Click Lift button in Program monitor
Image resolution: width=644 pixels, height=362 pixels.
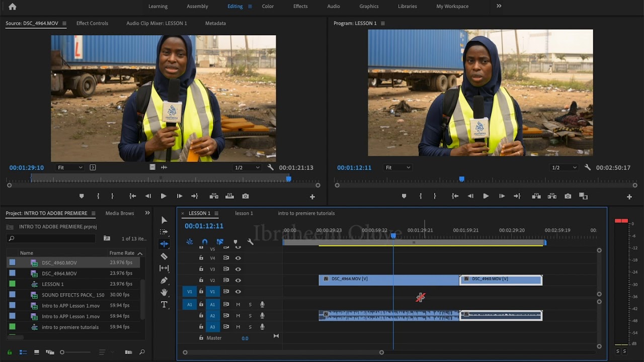pos(536,196)
